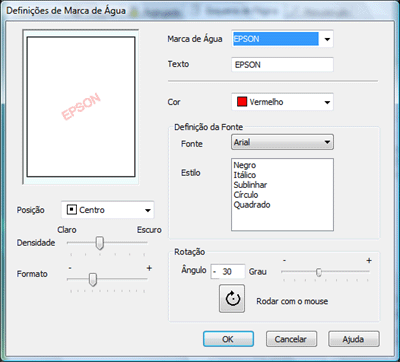This screenshot has height=362, width=400.
Task: Select Círculo in the style list
Action: 246,195
